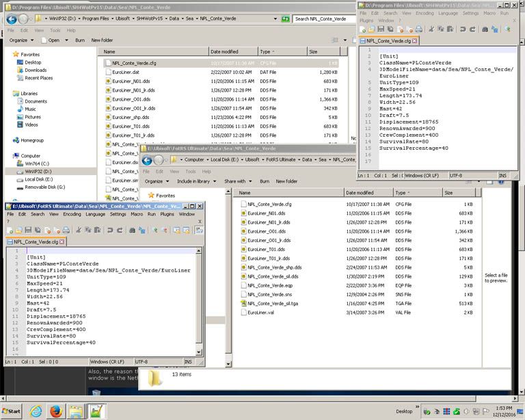The height and width of the screenshot is (420, 525).
Task: Click Print icon in lower-left Notepad++ toolbar
Action: 66,230
